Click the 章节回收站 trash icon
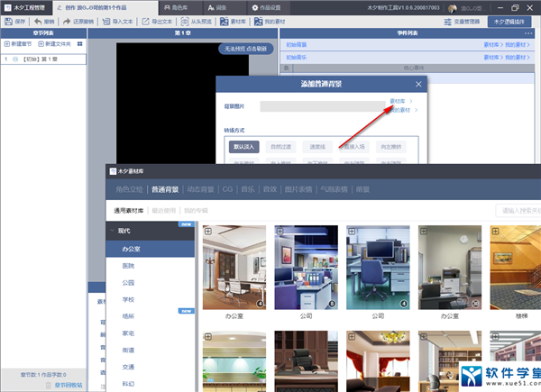 pos(49,385)
